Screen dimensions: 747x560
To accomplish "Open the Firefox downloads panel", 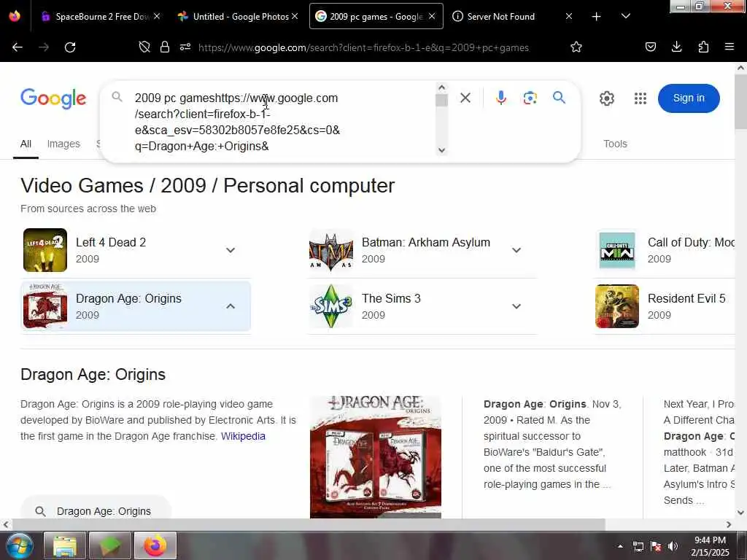I will (676, 47).
